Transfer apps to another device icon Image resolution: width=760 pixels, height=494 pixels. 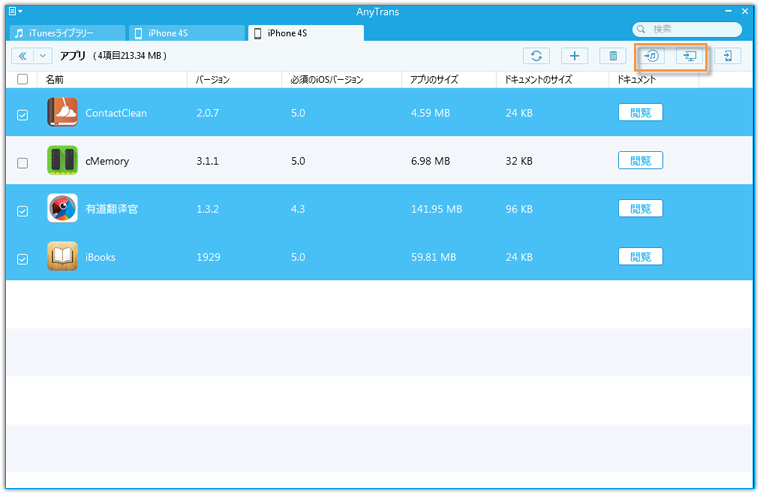pos(728,56)
